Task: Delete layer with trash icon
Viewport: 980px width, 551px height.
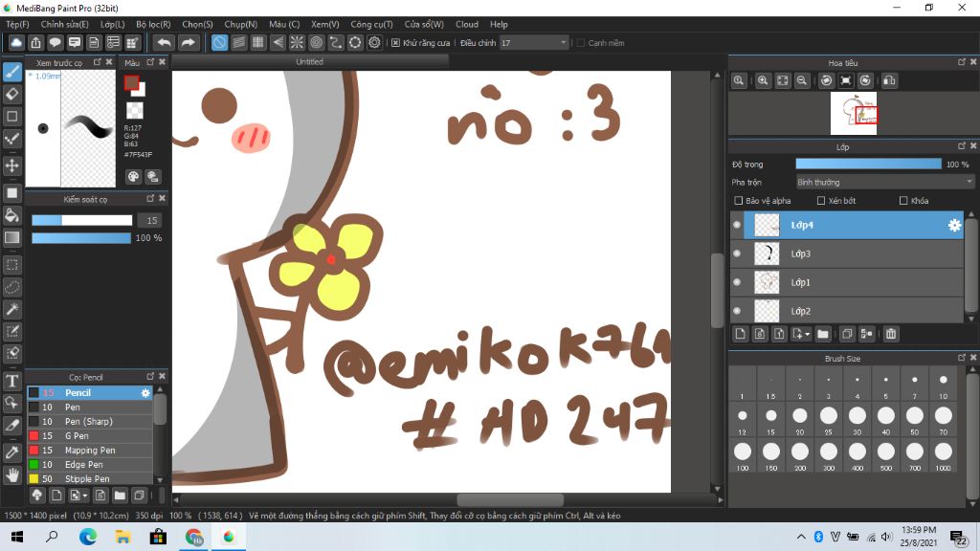Action: pos(891,334)
